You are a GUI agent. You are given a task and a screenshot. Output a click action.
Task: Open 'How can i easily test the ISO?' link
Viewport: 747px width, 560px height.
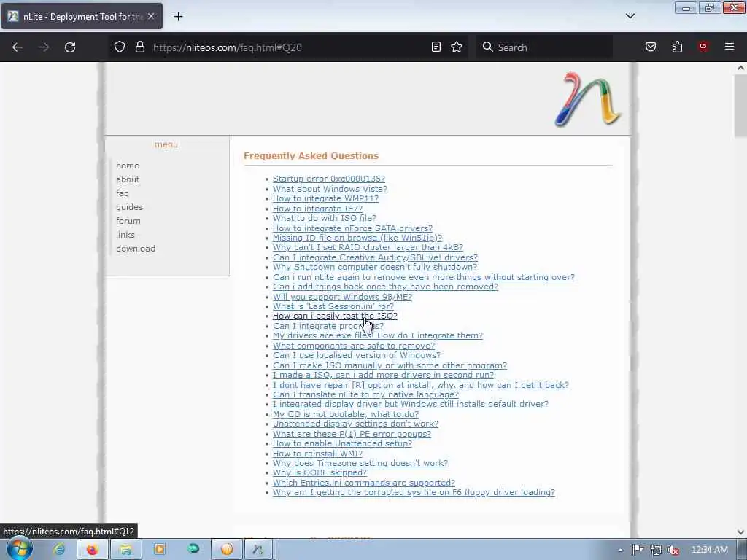point(335,316)
